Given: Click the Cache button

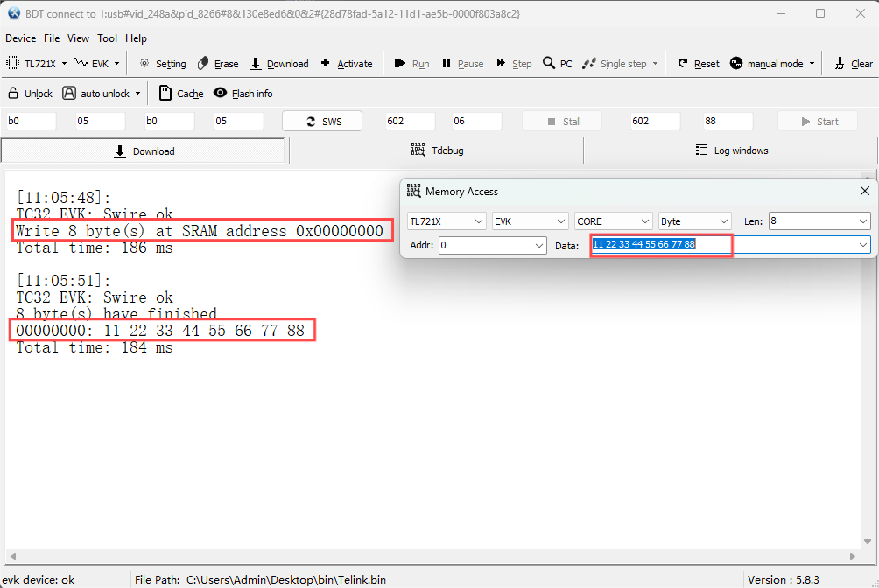Looking at the screenshot, I should pyautogui.click(x=181, y=93).
